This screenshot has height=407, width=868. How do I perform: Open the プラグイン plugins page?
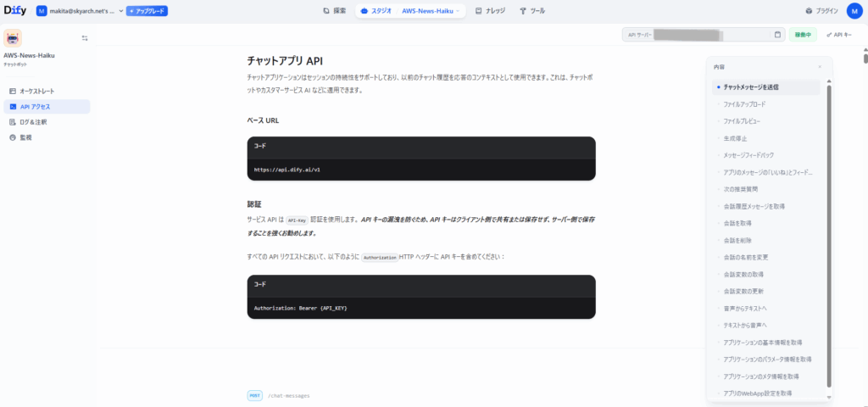point(821,11)
